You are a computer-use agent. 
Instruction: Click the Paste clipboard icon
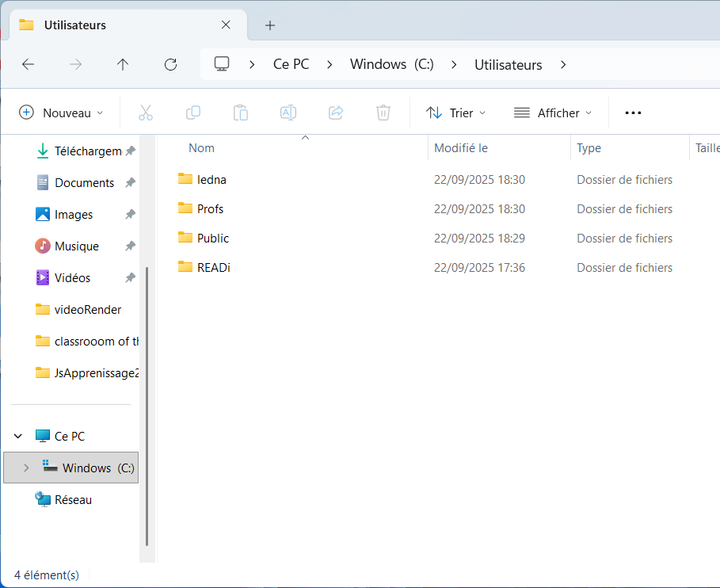(241, 113)
